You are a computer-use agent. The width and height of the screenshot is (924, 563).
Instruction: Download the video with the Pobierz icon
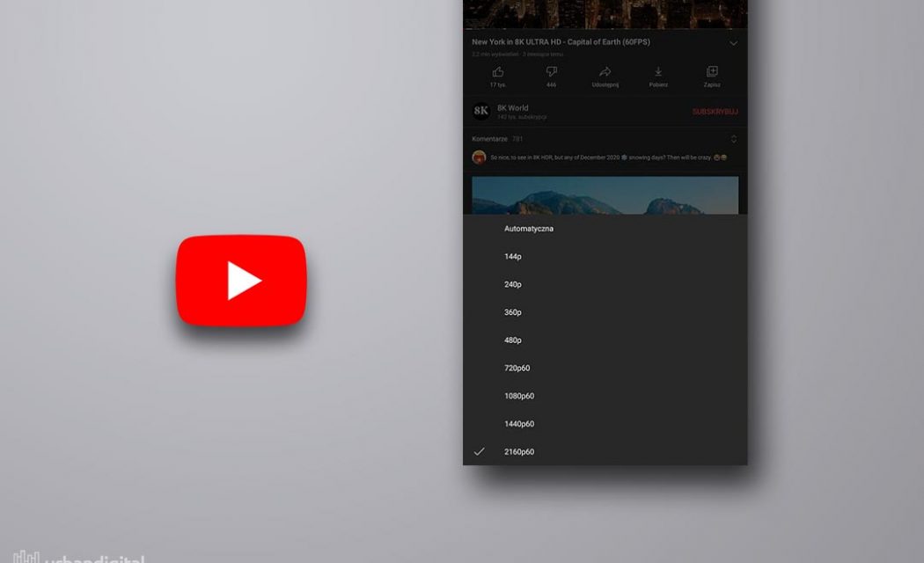(657, 72)
